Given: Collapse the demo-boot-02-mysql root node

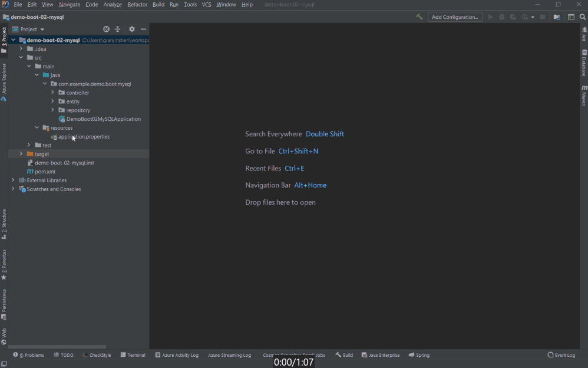Looking at the screenshot, I should click(x=13, y=40).
